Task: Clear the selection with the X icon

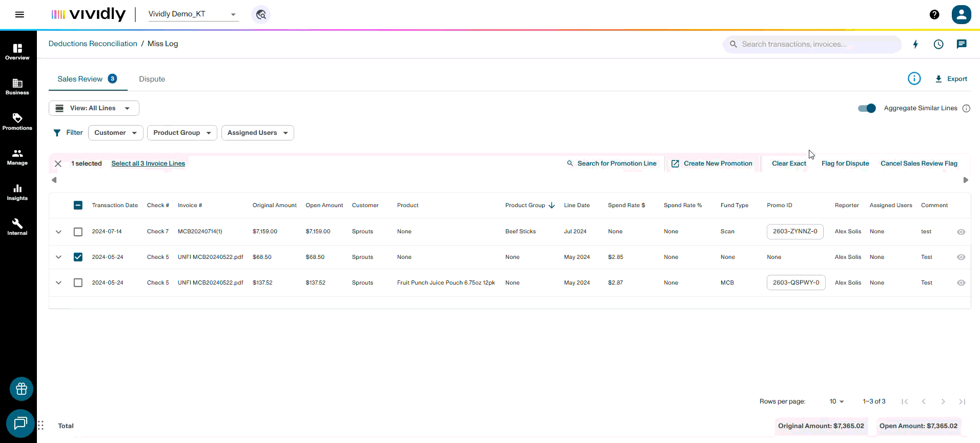Action: [x=58, y=164]
